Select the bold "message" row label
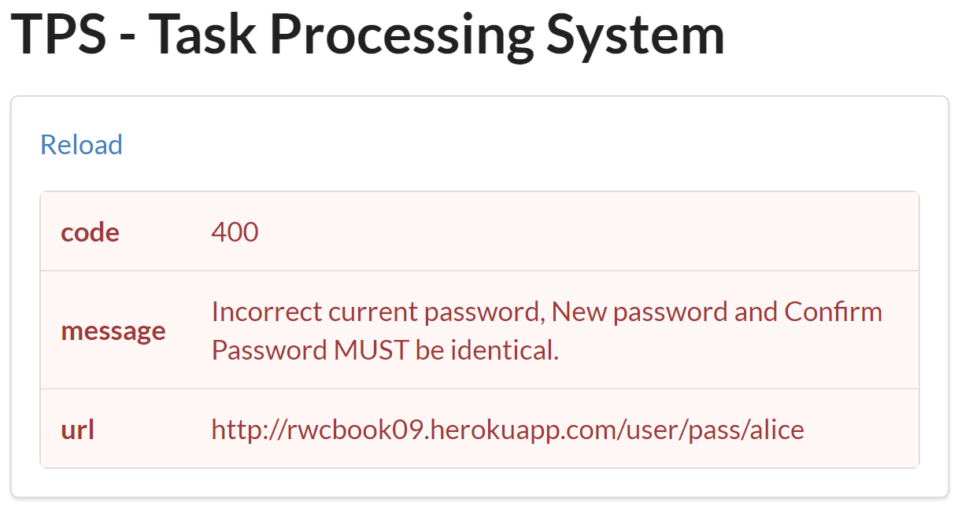 (x=113, y=331)
